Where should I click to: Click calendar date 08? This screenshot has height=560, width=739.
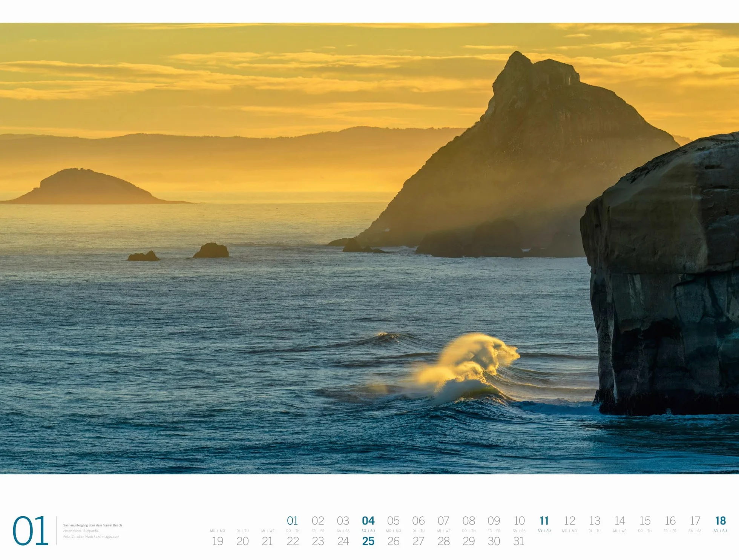point(469,521)
